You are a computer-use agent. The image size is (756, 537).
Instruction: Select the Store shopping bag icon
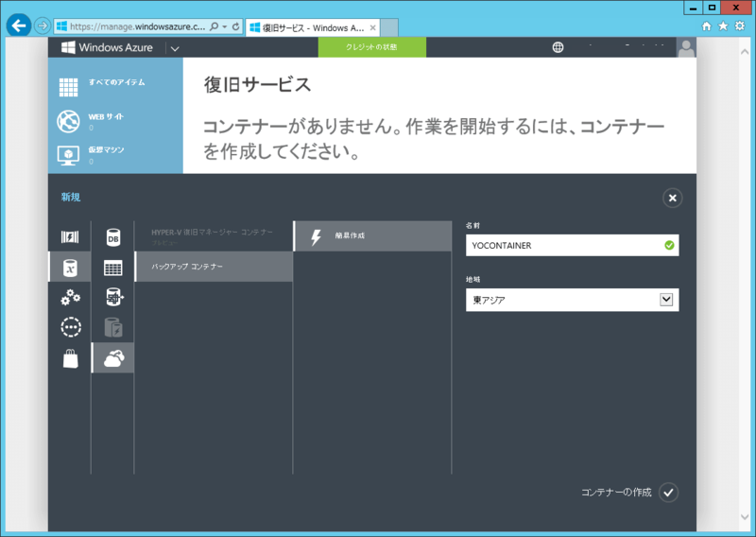tap(70, 359)
